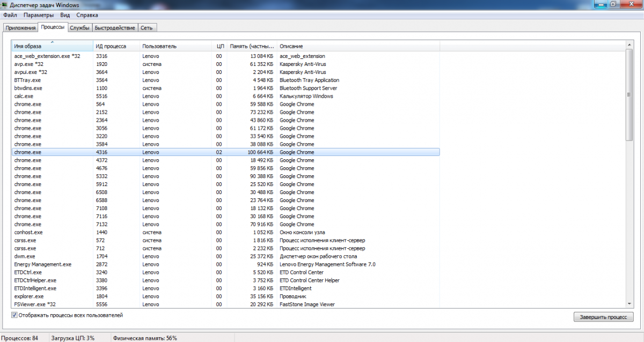Screen dimensions: 644x342
Task: Switch to the Быстродействие tab
Action: (115, 27)
